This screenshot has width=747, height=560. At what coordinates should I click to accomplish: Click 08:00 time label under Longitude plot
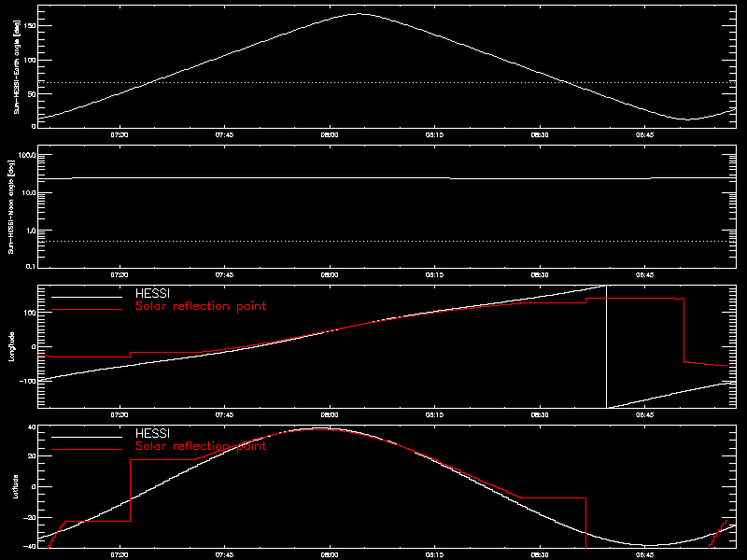click(x=330, y=415)
